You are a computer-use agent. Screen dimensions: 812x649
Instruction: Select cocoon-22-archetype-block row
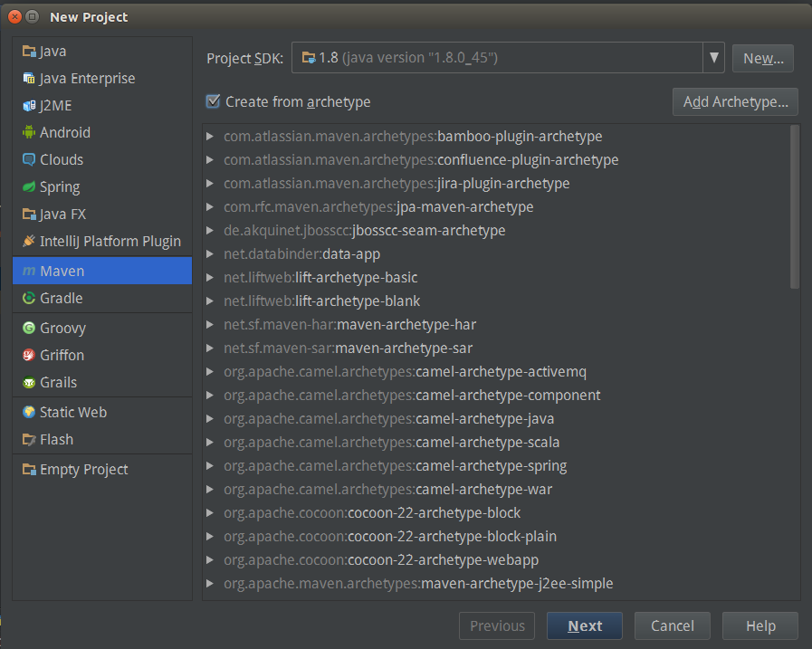(497, 513)
